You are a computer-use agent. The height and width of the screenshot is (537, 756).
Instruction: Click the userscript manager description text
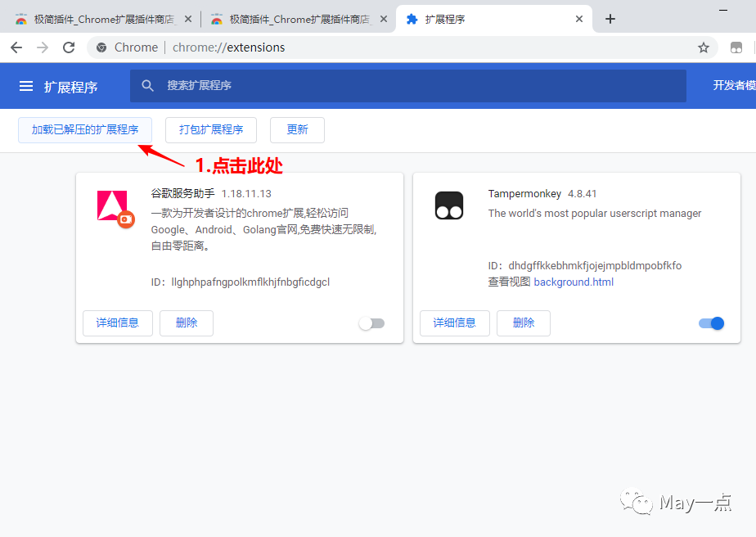[x=595, y=214]
